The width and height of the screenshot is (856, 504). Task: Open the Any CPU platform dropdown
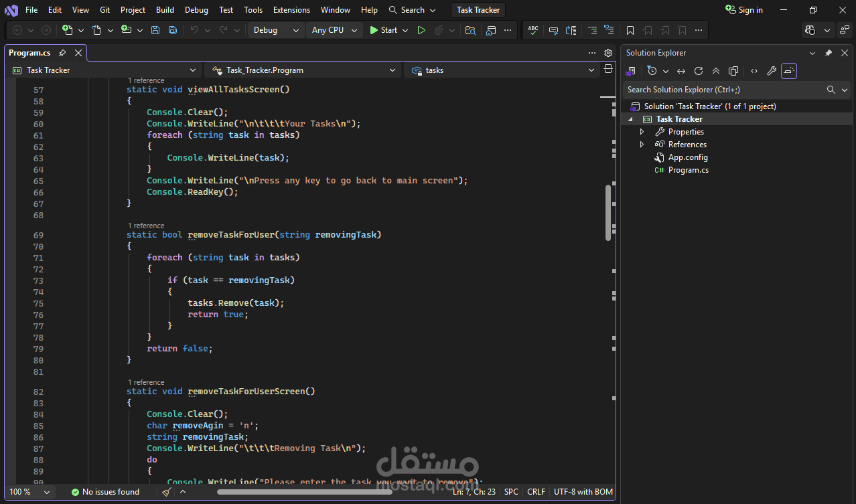[334, 30]
